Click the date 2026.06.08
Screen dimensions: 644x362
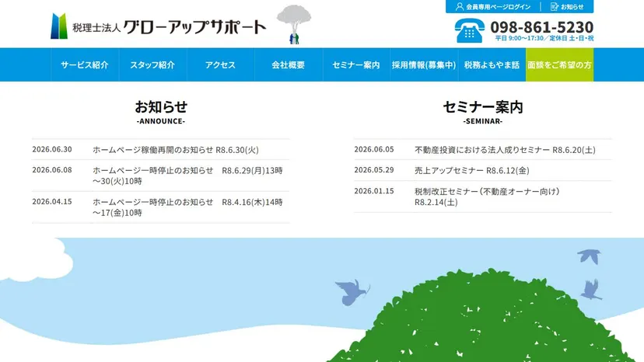coord(52,170)
